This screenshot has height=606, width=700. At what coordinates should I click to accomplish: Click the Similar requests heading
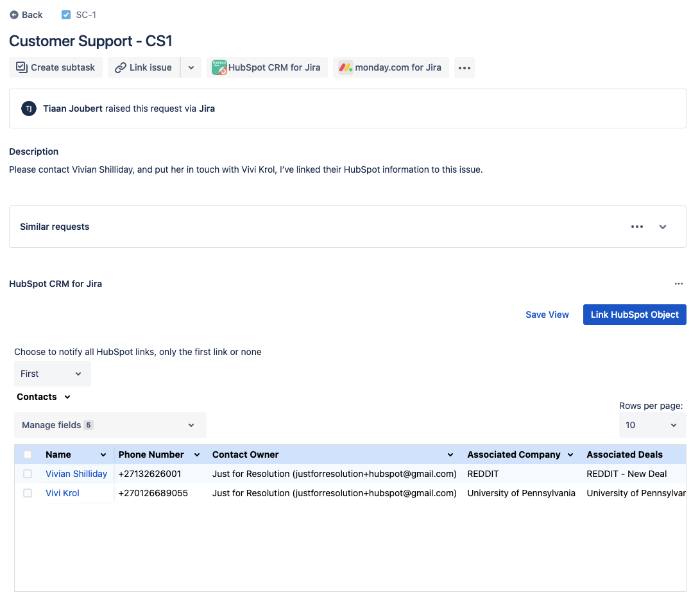click(x=55, y=227)
